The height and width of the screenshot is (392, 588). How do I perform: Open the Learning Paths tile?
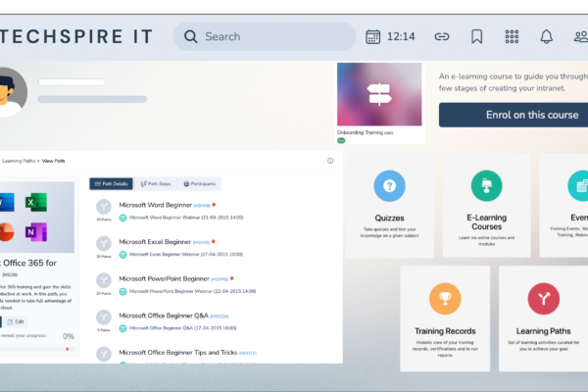543,317
